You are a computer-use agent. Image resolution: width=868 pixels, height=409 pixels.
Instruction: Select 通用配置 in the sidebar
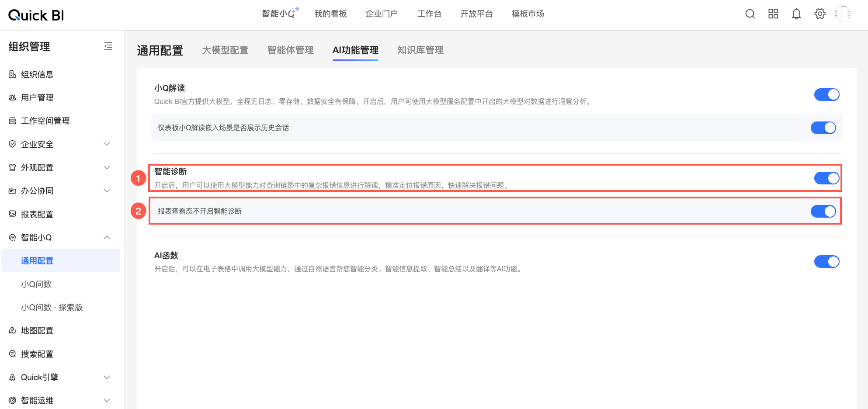[61, 261]
